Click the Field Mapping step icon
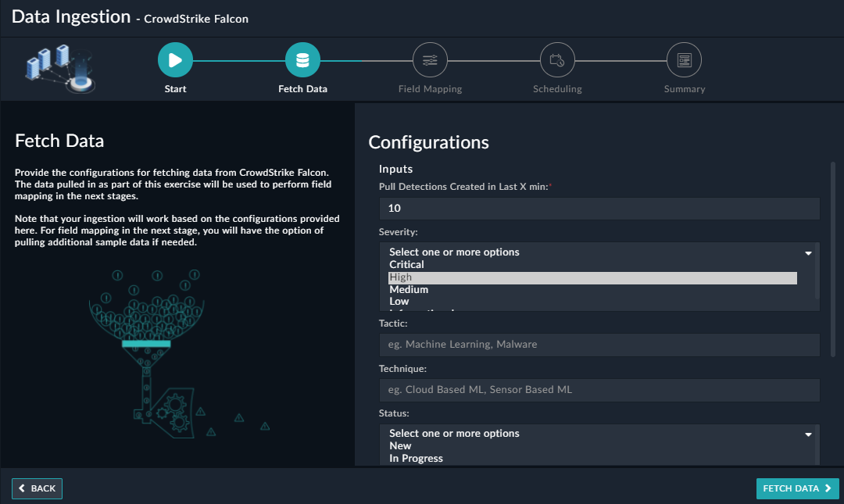844x504 pixels. click(430, 60)
